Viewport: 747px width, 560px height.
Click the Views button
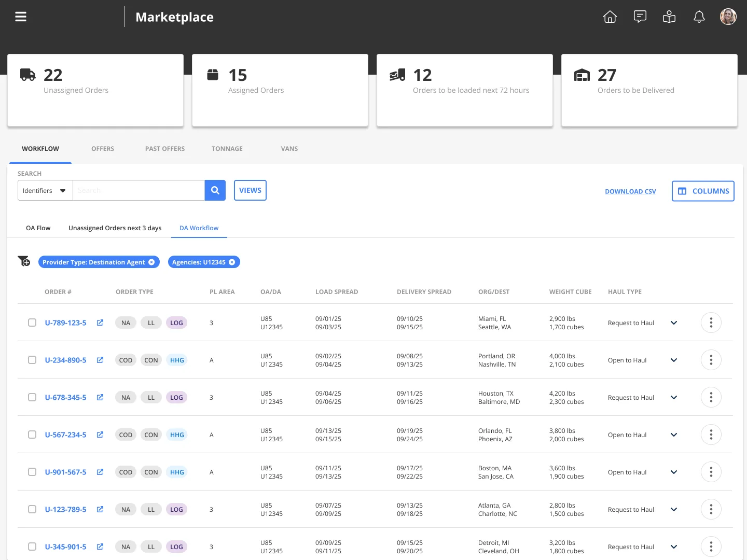(250, 190)
